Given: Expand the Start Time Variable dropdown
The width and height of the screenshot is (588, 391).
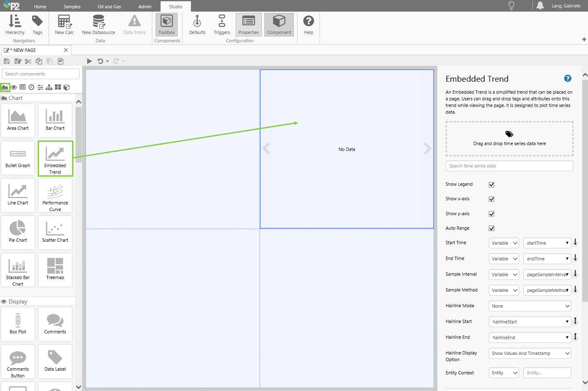Looking at the screenshot, I should coord(504,243).
